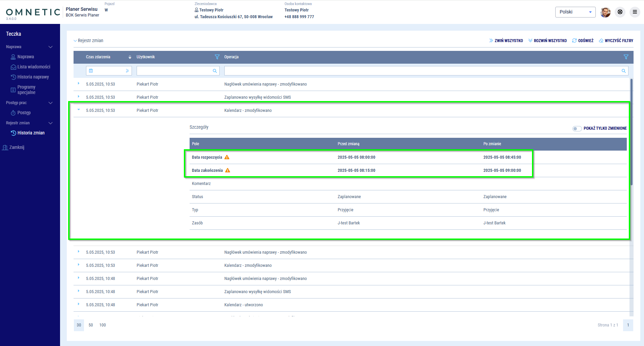The image size is (644, 346).
Task: Set page size to 50
Action: (91, 325)
